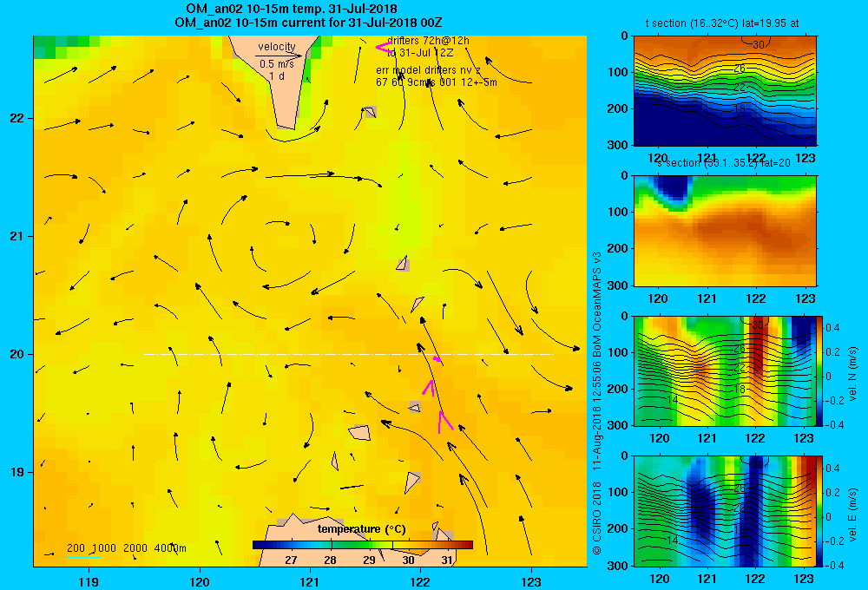Open the temperature section plot panel
This screenshot has height=590, width=868.
click(x=725, y=91)
